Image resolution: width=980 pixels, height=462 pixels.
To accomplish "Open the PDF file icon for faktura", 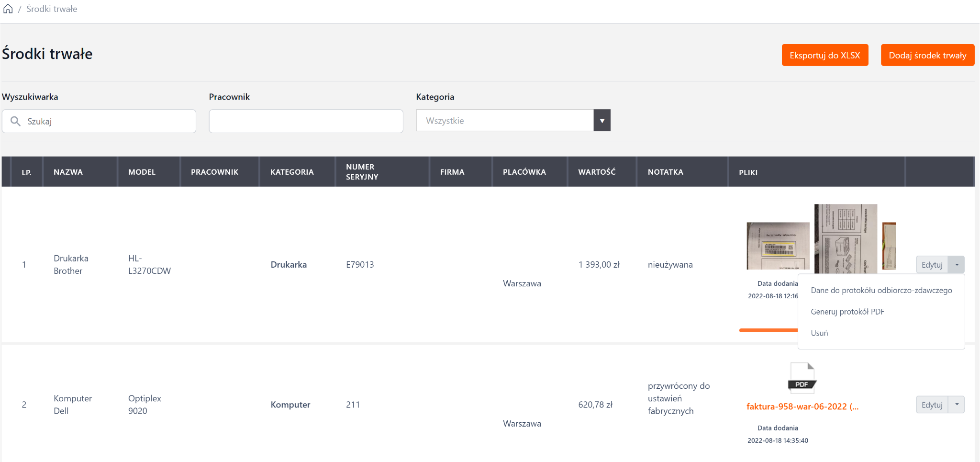I will (802, 378).
